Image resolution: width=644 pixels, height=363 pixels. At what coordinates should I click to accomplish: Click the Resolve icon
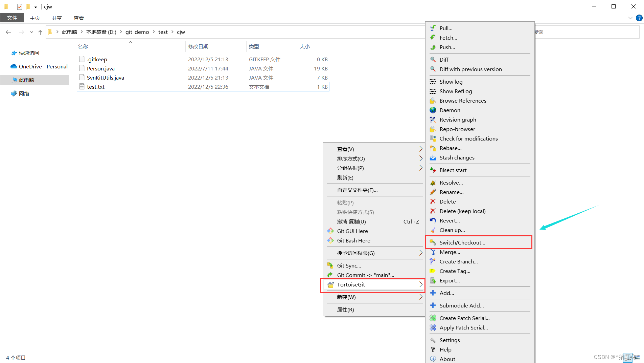(433, 183)
